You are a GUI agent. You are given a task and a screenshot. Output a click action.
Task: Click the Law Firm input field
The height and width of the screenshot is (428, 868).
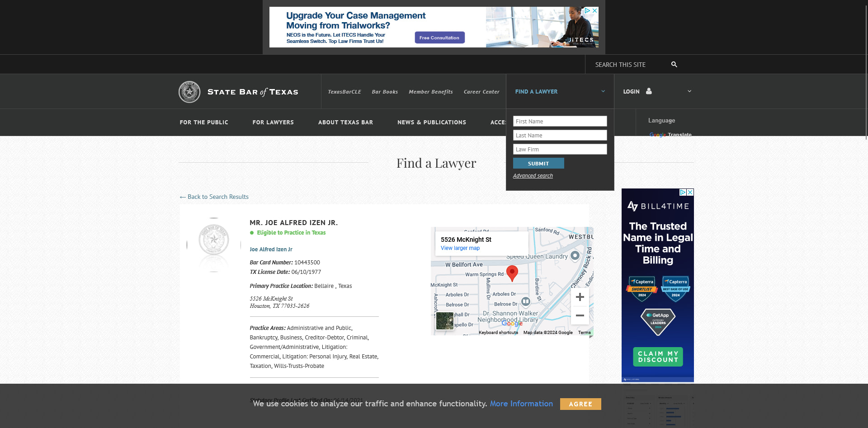560,149
